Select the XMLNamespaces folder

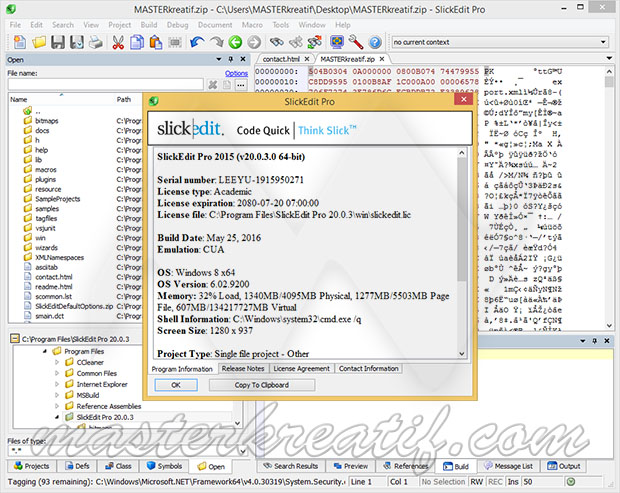59,257
